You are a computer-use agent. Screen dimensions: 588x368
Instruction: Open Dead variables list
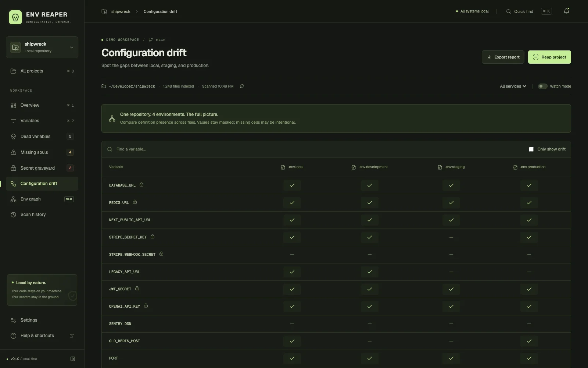point(42,137)
